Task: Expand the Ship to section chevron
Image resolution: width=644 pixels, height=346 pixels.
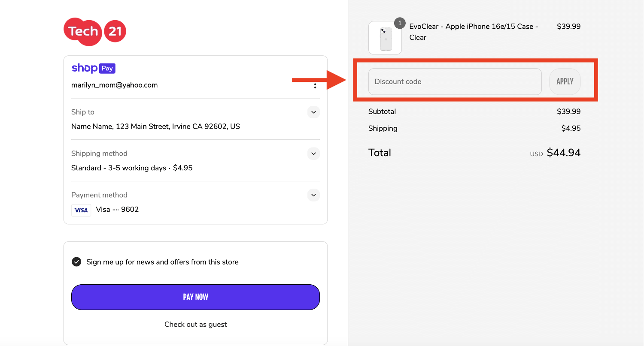Action: tap(314, 112)
